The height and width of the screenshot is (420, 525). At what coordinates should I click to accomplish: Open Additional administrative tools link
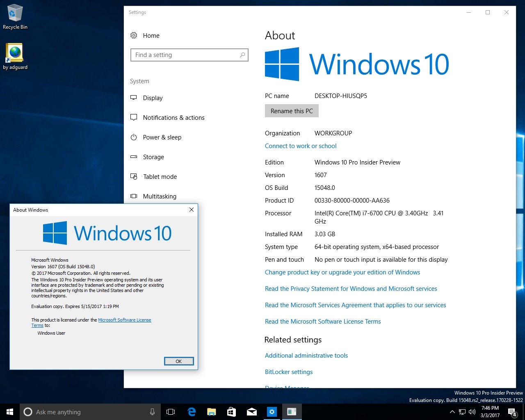pos(306,356)
